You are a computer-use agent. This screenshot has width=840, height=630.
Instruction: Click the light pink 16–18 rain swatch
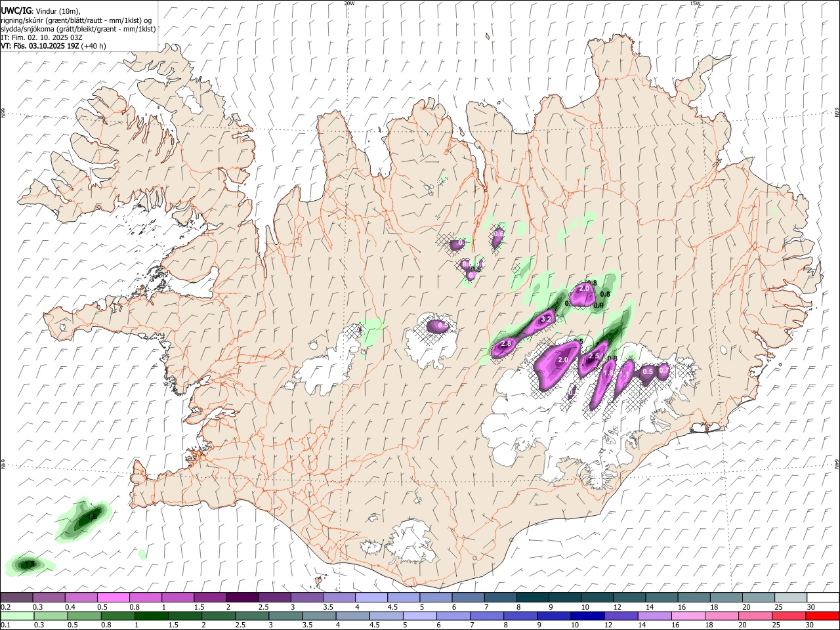click(x=688, y=616)
